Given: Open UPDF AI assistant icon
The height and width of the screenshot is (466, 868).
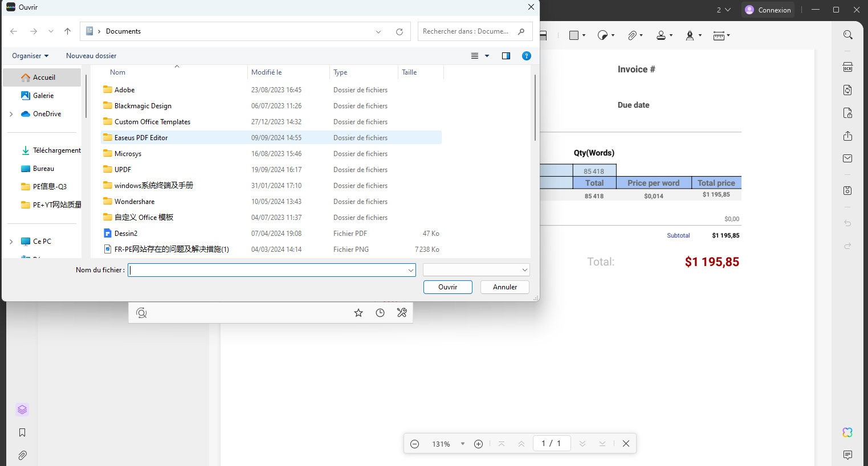Looking at the screenshot, I should 848,432.
